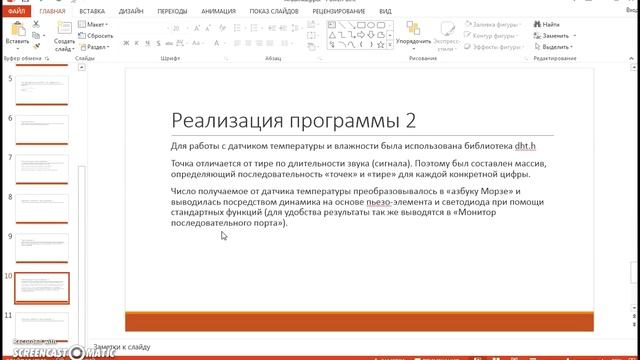Viewport: 640px width, 360px height.
Task: Align paragraph text to the left
Action: tap(237, 43)
